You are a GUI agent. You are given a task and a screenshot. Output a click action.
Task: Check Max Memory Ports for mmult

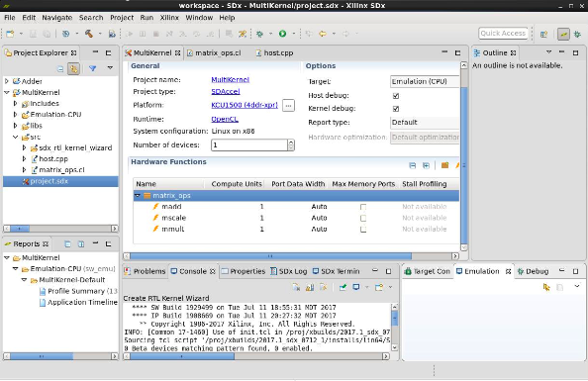pos(363,230)
